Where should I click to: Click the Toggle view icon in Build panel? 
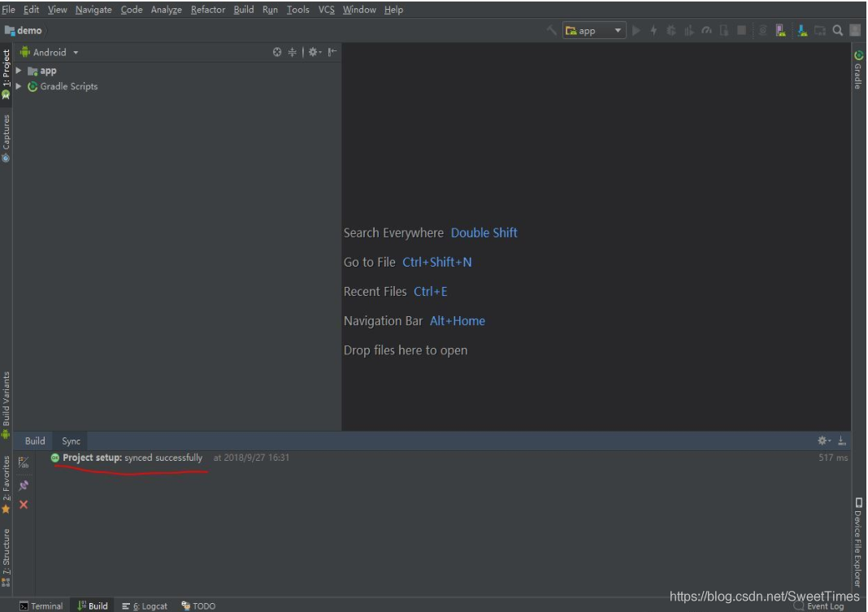click(x=24, y=462)
